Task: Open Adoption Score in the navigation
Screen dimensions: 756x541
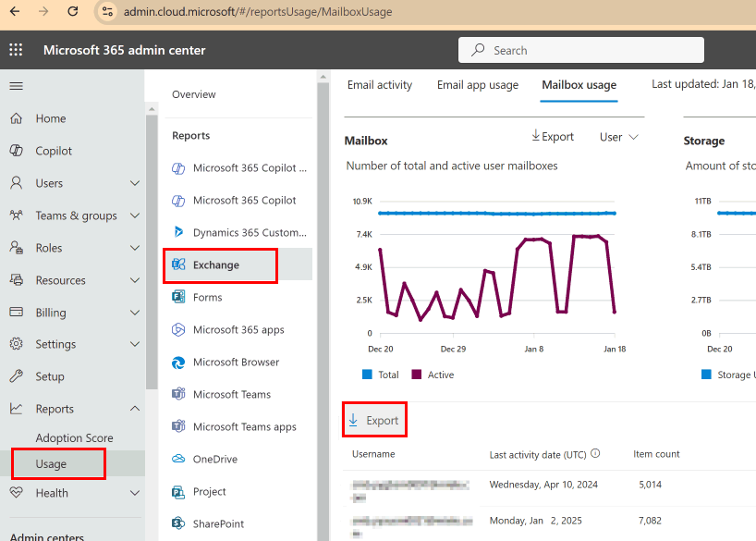Action: tap(74, 437)
